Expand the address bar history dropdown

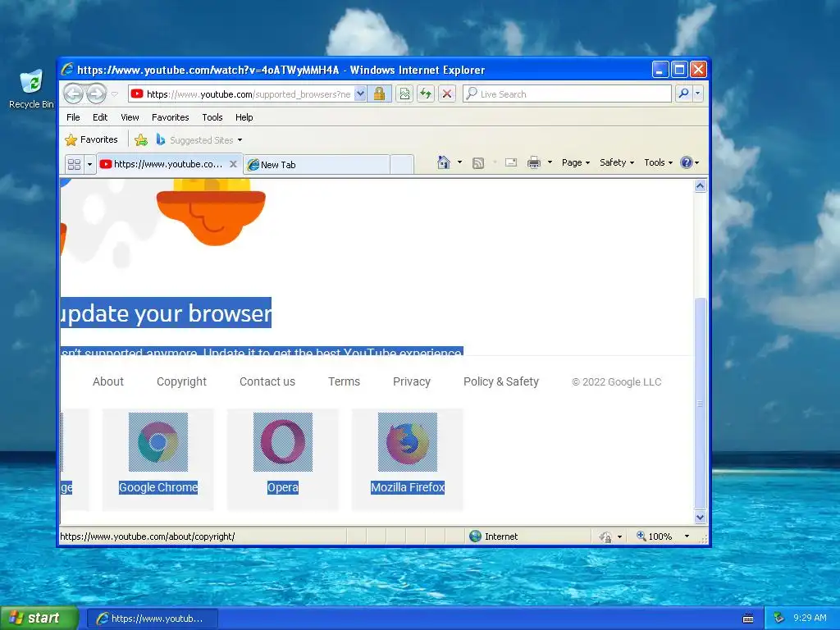click(x=361, y=94)
